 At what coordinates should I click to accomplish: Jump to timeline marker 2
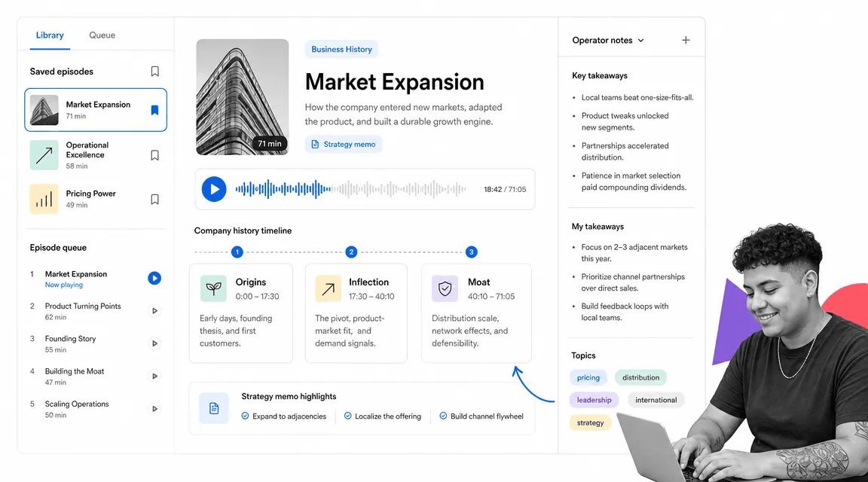[351, 252]
